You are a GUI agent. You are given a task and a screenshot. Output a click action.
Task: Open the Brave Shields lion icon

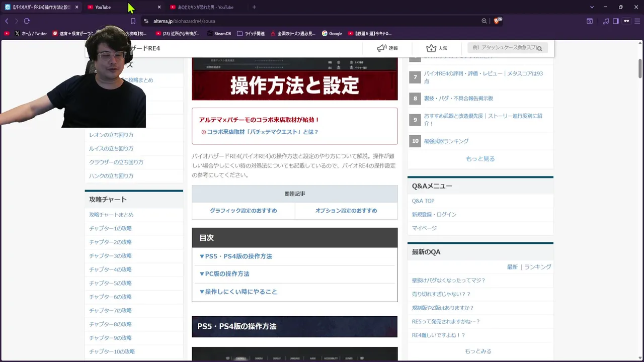[497, 21]
